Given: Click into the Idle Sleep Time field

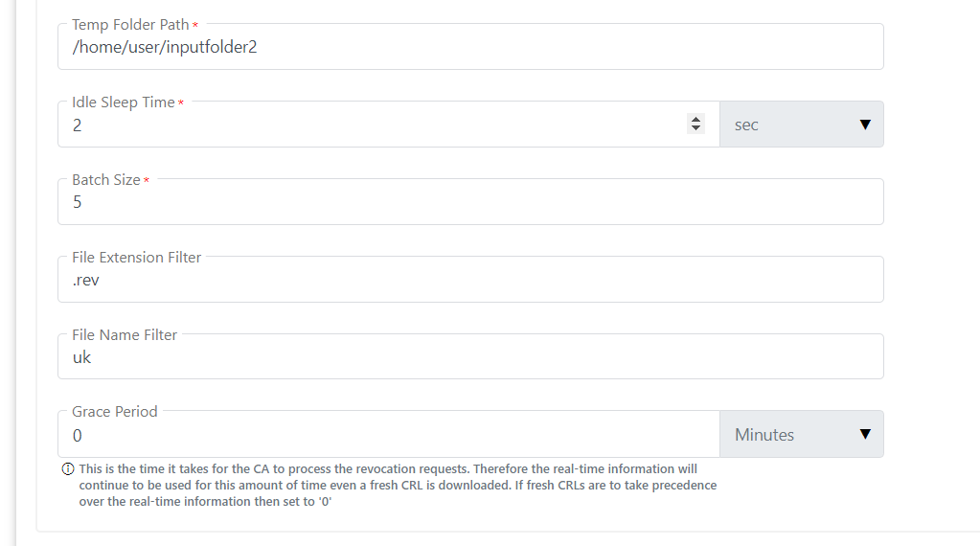Looking at the screenshot, I should click(374, 125).
